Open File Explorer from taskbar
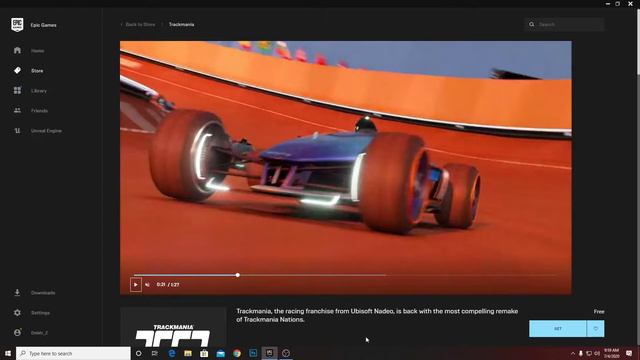This screenshot has width=640, height=360. click(188, 353)
